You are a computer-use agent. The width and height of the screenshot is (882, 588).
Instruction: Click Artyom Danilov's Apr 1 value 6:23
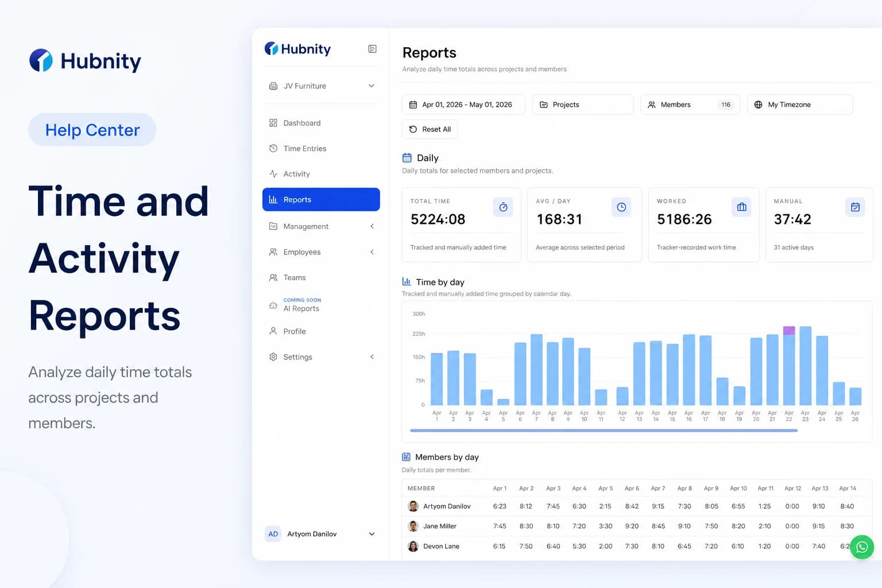[x=500, y=506]
